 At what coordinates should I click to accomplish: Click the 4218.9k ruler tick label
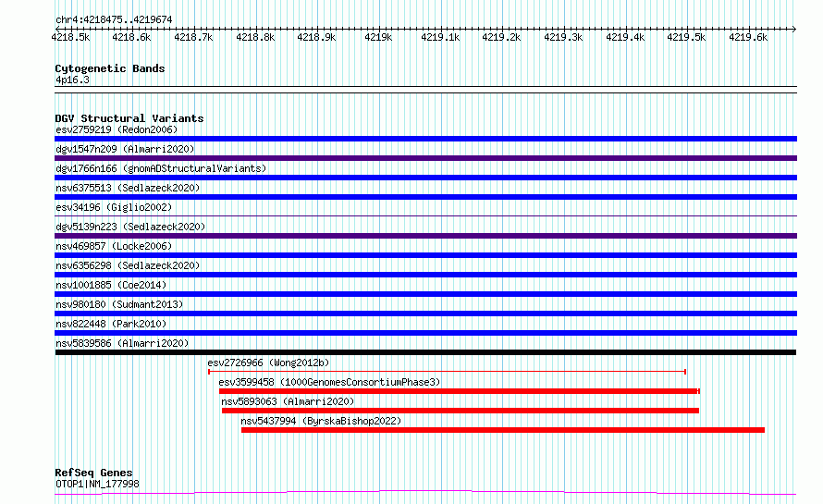click(x=316, y=37)
